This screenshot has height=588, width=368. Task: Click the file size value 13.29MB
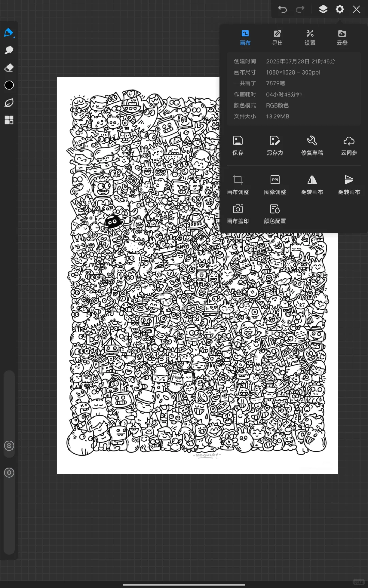(x=277, y=116)
